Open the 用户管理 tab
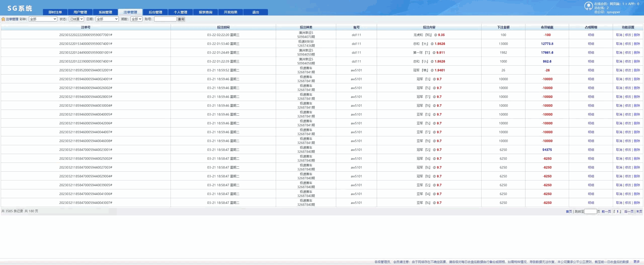Viewport: 644px width, 265px height. click(x=80, y=12)
